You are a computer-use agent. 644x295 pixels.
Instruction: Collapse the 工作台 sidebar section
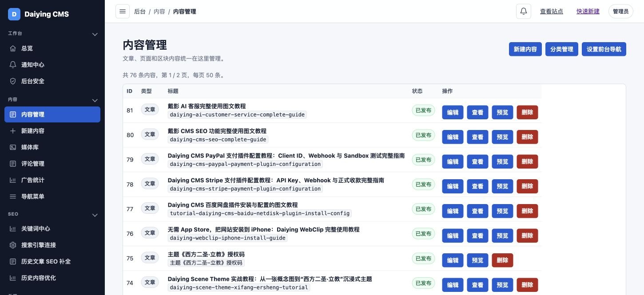95,34
